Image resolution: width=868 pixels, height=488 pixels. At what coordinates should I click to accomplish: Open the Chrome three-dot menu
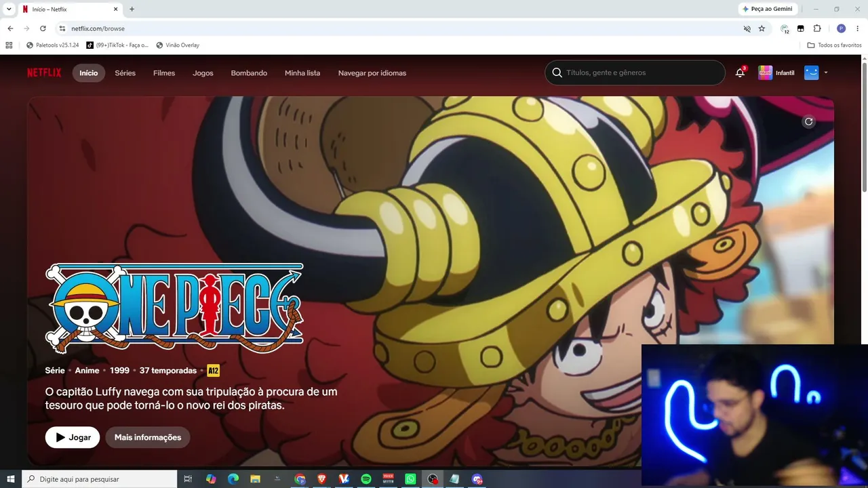(857, 28)
